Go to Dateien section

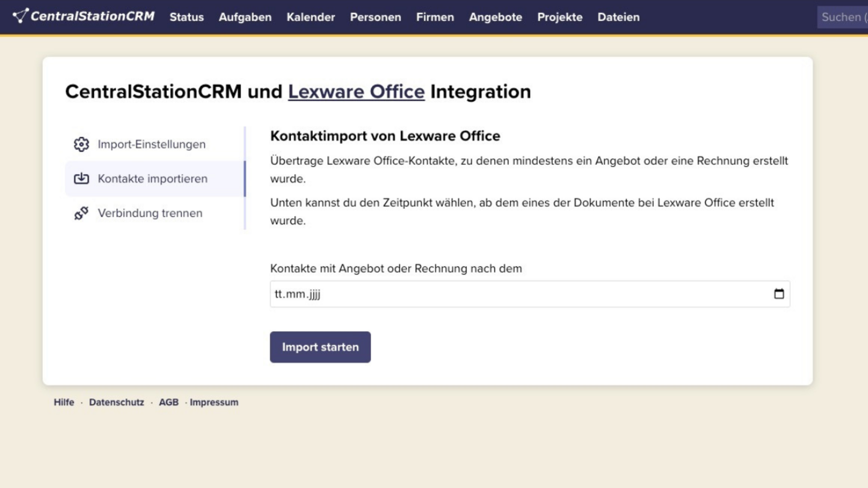tap(618, 17)
